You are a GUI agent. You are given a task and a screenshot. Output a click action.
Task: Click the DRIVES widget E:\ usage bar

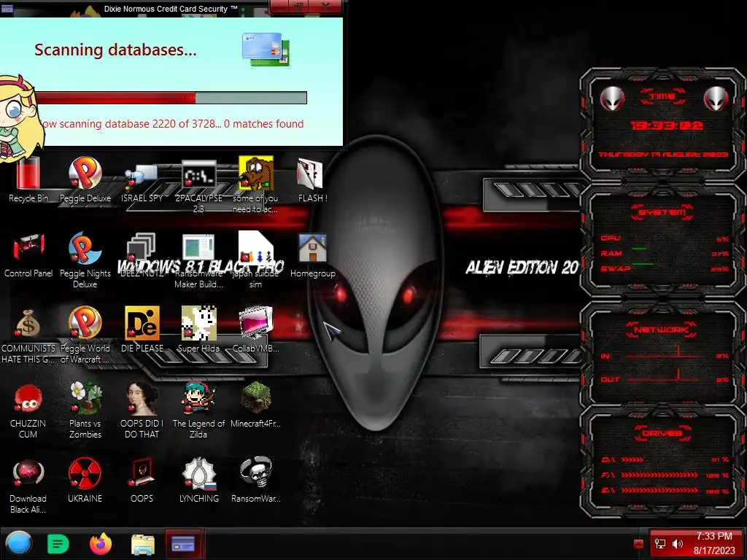pos(659,490)
